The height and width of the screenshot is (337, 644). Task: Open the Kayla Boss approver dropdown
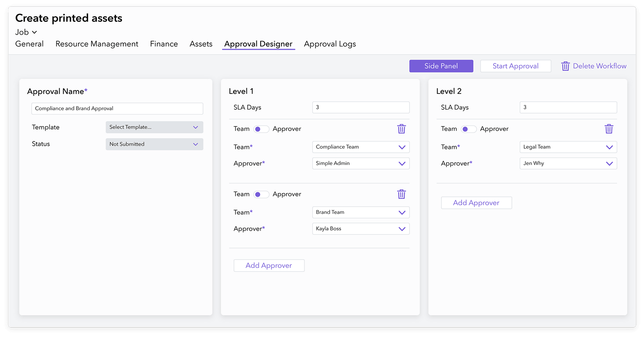pos(361,229)
